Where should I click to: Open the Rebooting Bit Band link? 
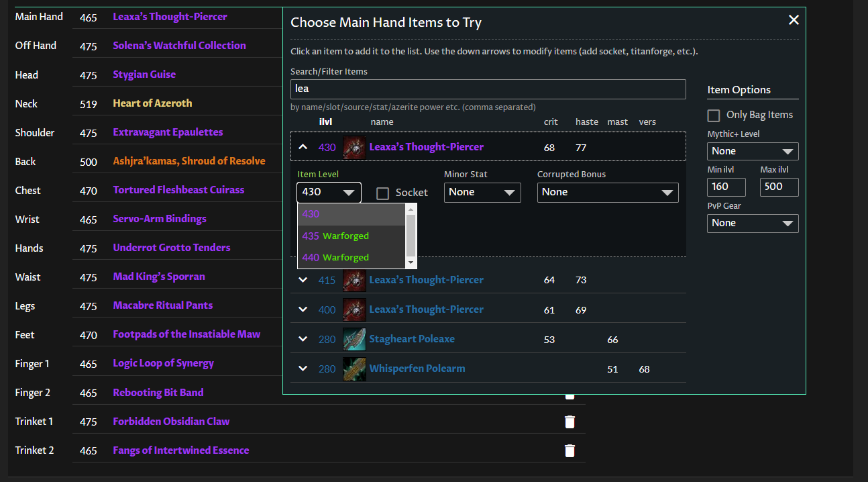click(x=158, y=393)
